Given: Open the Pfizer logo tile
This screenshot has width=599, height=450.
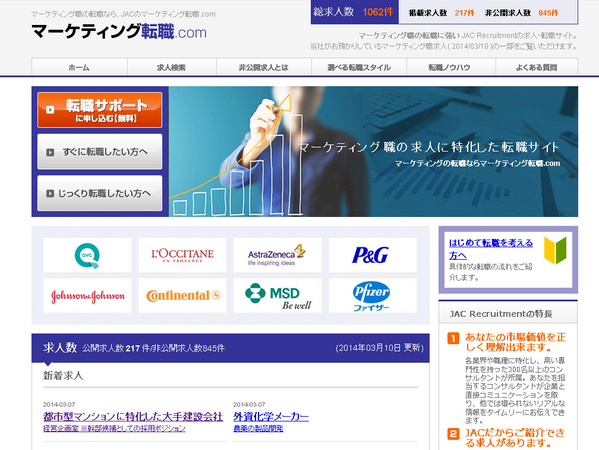Looking at the screenshot, I should coord(372,296).
